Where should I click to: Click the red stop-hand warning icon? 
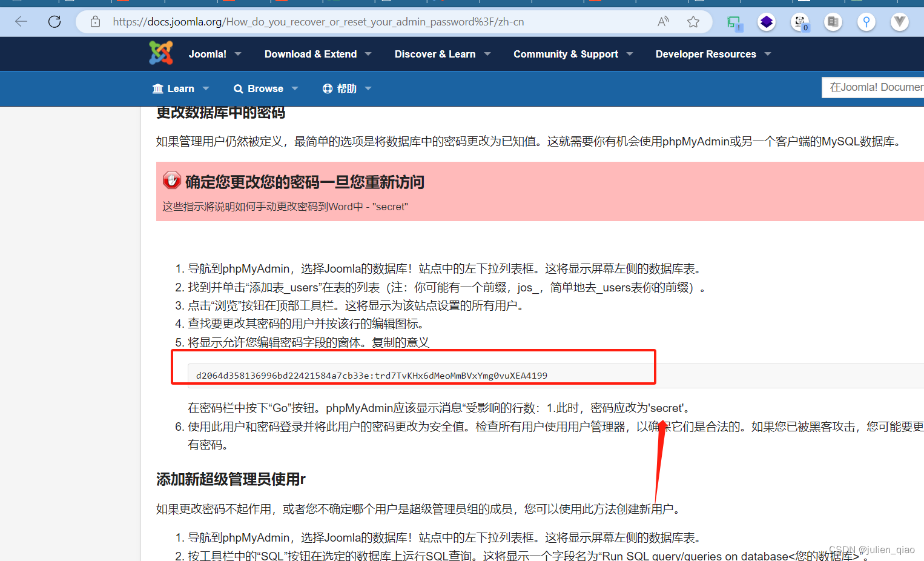coord(172,180)
